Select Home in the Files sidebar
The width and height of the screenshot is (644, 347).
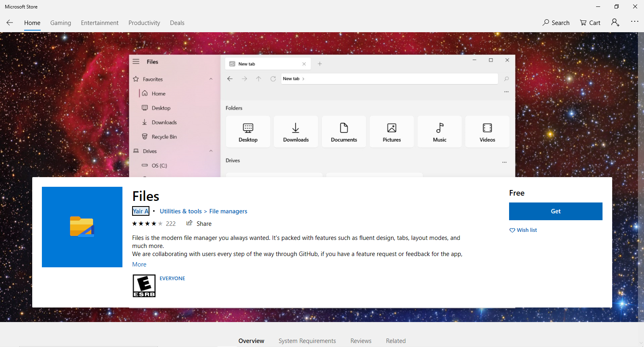tap(159, 94)
